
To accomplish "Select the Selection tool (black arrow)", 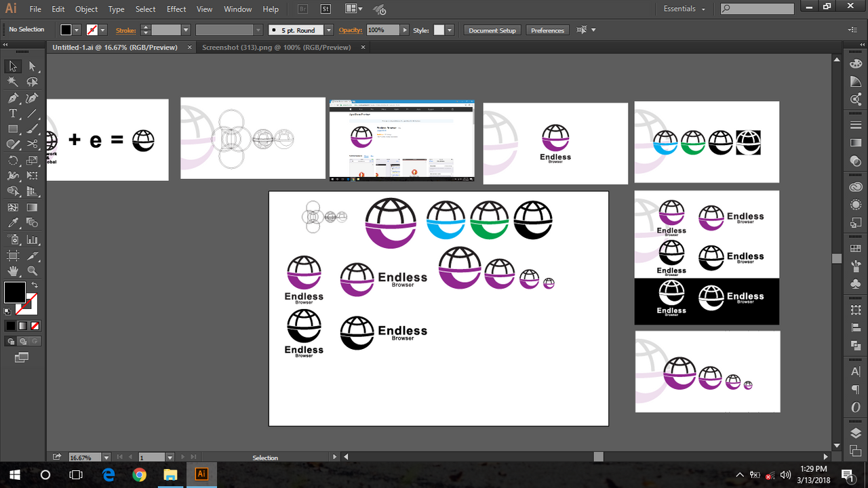I will coord(13,66).
